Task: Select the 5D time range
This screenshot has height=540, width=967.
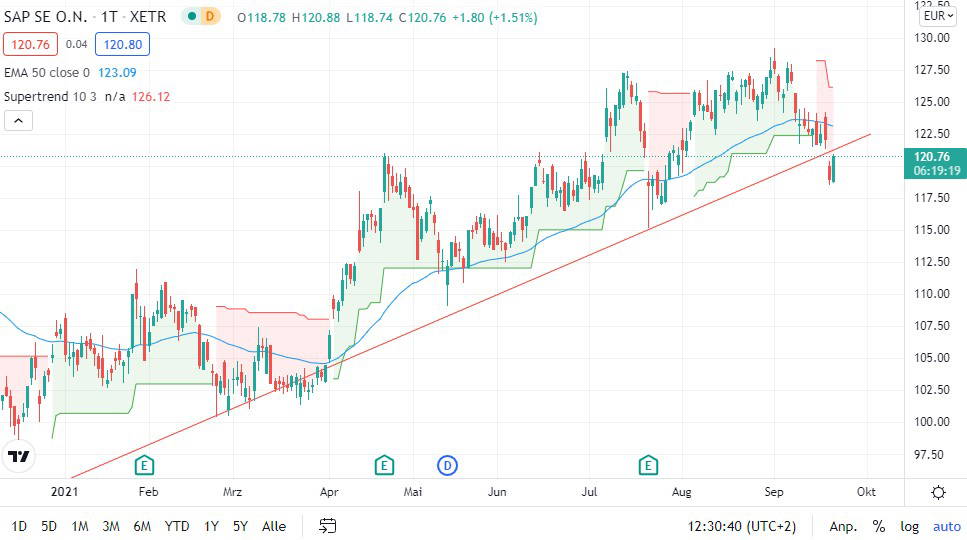Action: tap(49, 526)
